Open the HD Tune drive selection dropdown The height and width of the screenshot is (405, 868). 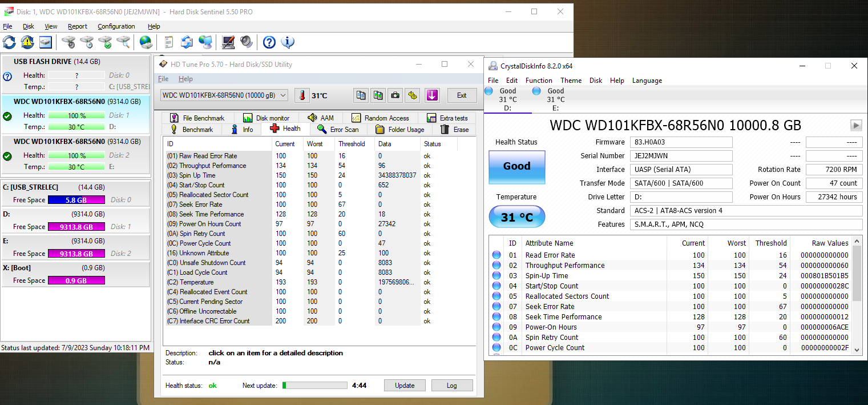[283, 95]
